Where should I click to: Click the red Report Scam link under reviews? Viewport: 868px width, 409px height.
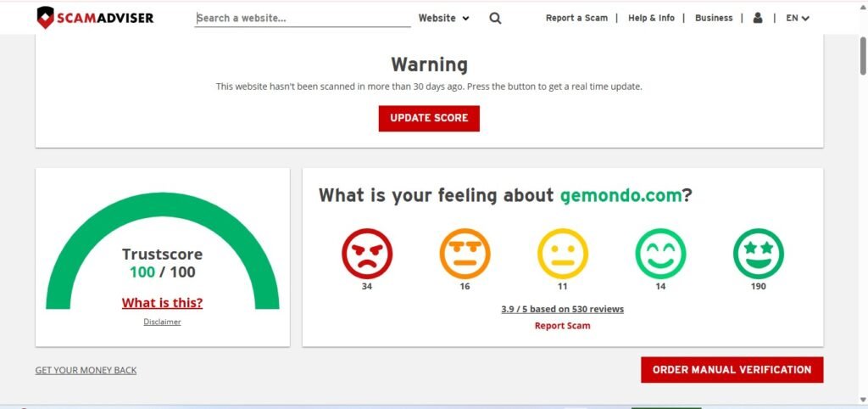[x=563, y=326]
